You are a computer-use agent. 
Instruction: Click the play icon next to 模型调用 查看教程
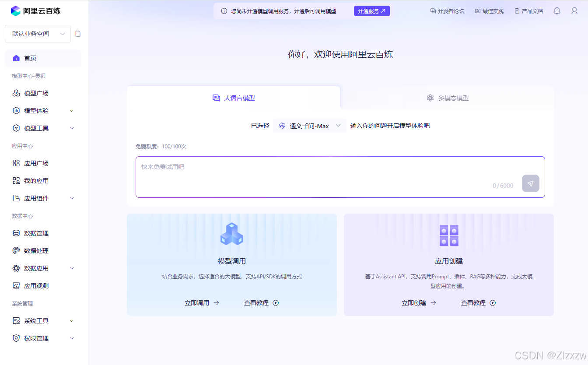[276, 303]
